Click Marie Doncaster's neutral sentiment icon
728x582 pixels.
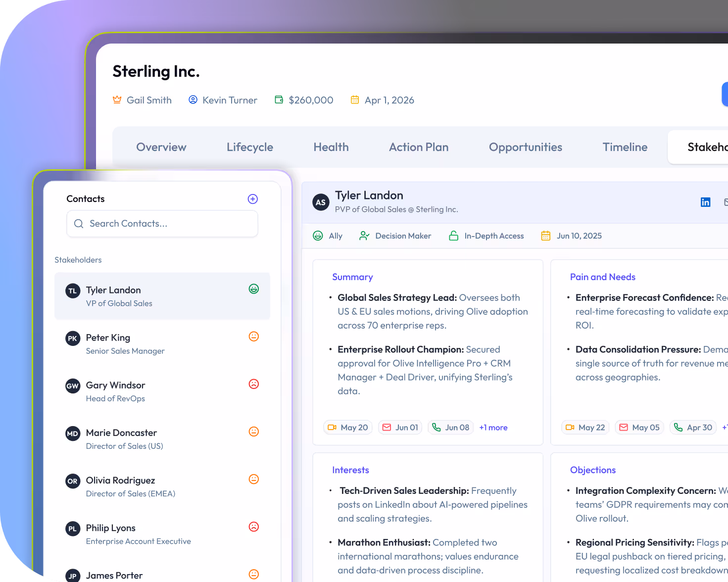pos(254,432)
